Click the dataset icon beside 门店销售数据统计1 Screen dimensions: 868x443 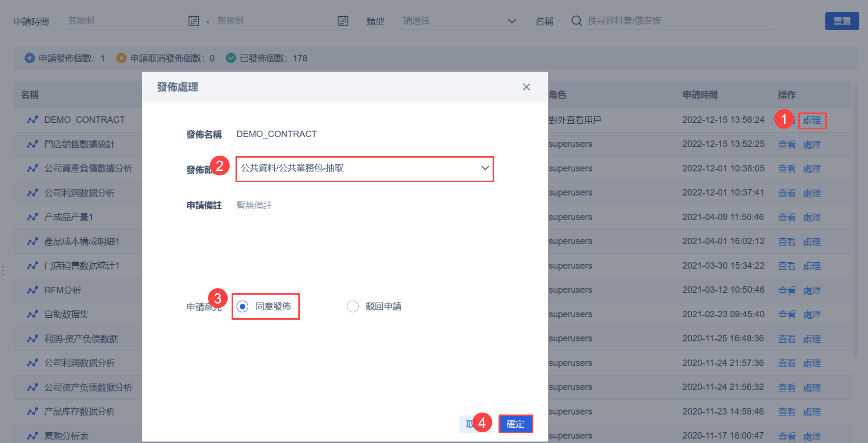pos(32,266)
